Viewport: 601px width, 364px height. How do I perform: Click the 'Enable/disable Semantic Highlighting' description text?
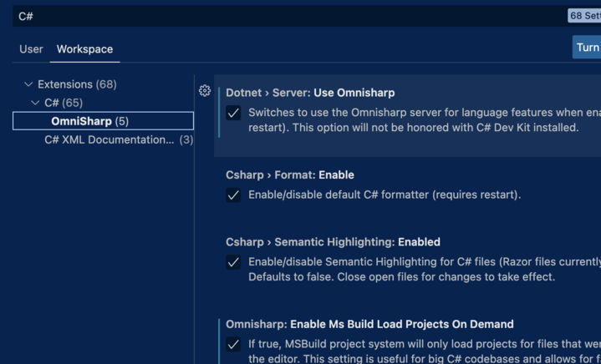point(425,269)
